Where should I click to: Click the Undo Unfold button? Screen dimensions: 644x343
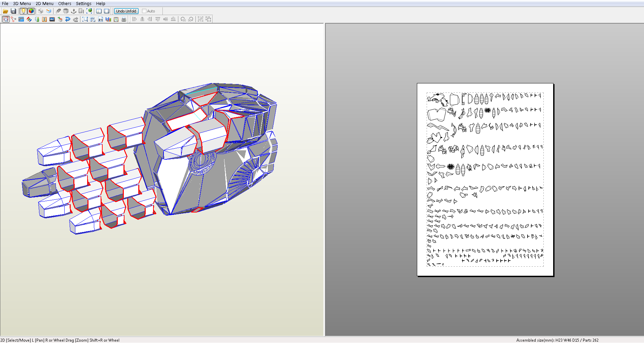(x=126, y=11)
